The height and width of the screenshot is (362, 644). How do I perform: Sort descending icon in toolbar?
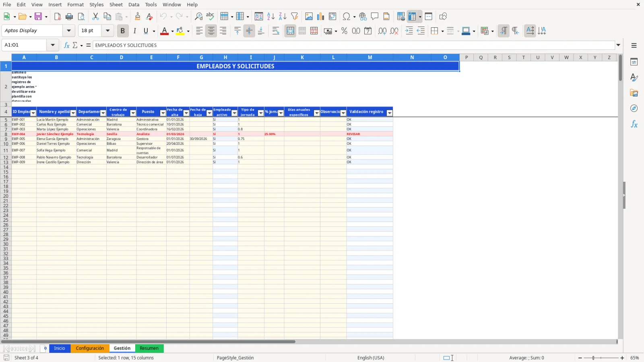283,16
